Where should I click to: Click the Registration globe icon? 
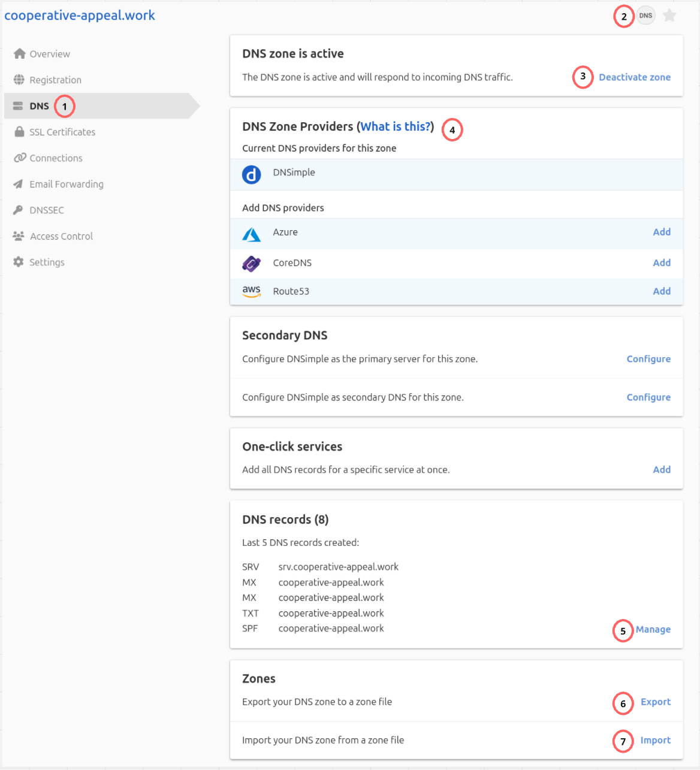[x=19, y=79]
